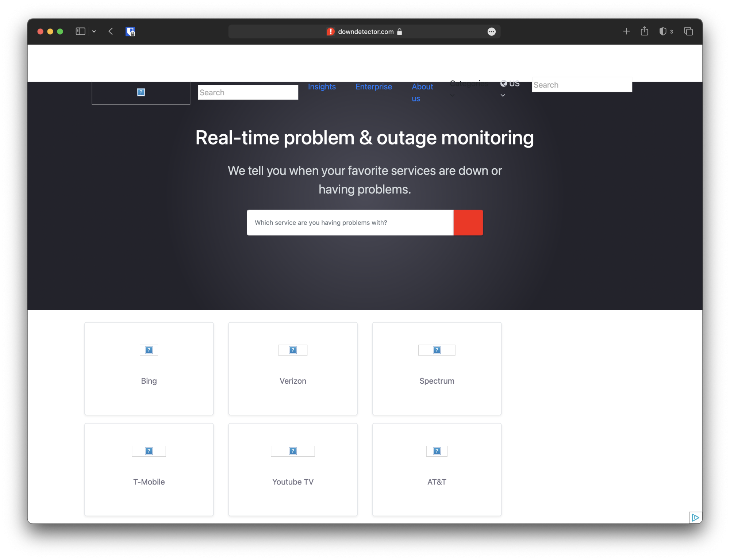The image size is (730, 560).
Task: Select the Youtube TV service card
Action: pos(293,469)
